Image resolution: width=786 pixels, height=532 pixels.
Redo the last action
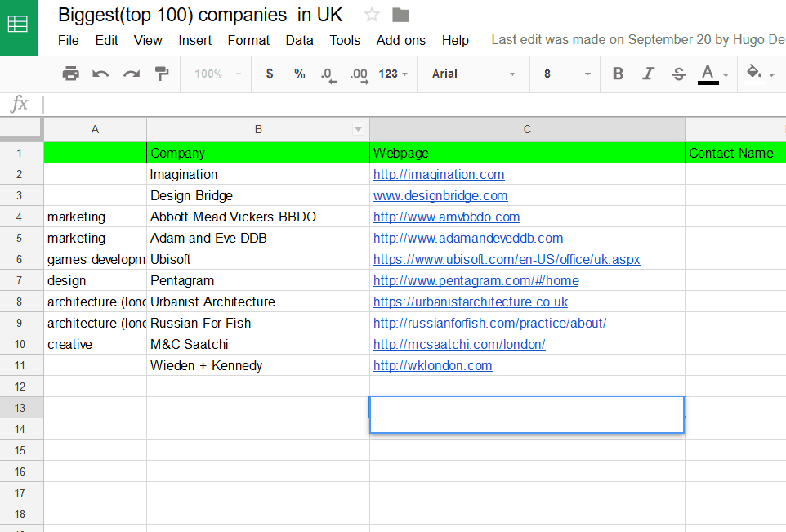132,74
